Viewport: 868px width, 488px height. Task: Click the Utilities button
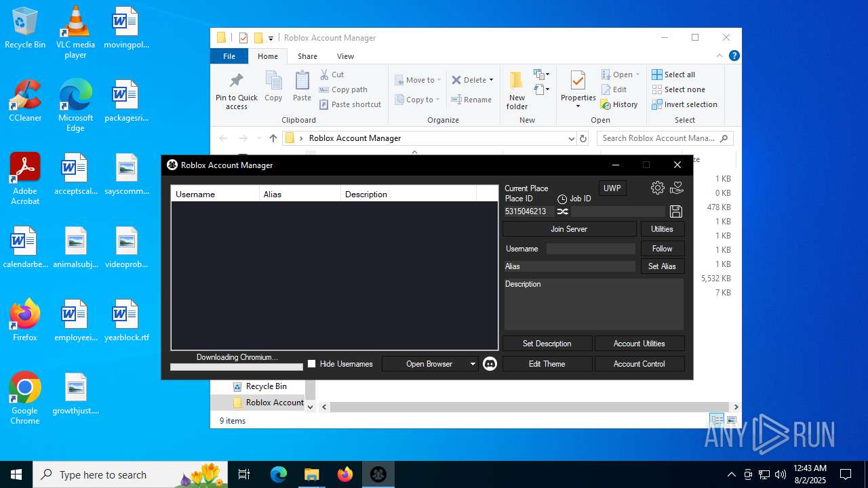pos(662,229)
